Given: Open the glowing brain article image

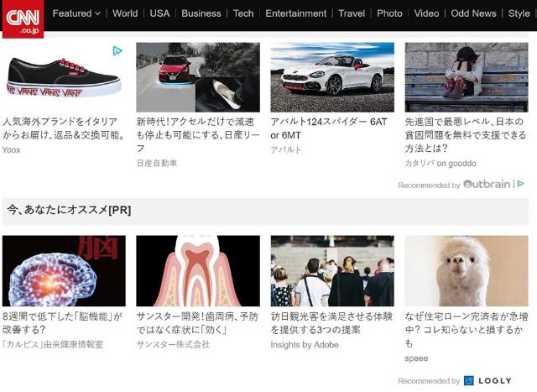Looking at the screenshot, I should click(x=64, y=270).
